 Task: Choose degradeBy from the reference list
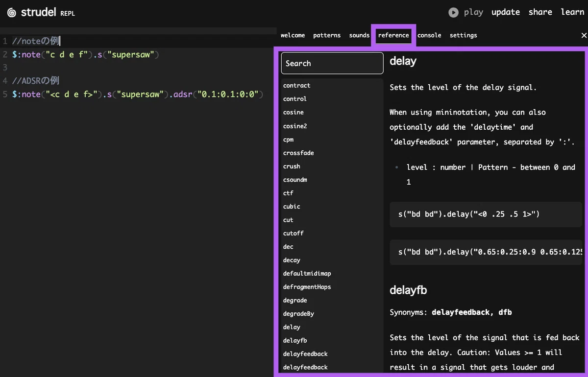coord(298,313)
